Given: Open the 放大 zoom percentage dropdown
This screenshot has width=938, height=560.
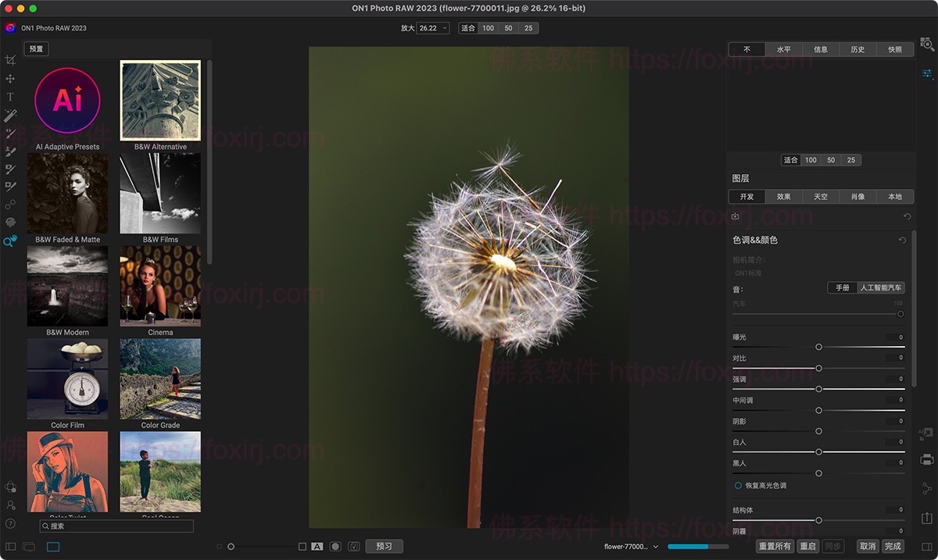Looking at the screenshot, I should click(x=433, y=28).
